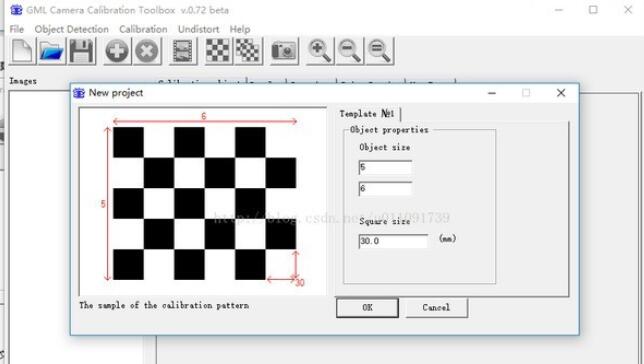The width and height of the screenshot is (644, 364).
Task: Open the File menu
Action: (17, 29)
